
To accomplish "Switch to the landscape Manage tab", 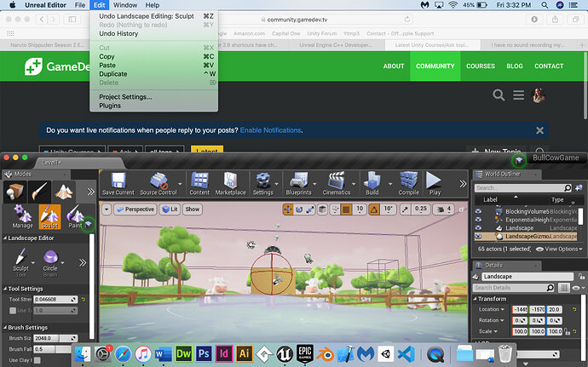I will click(22, 216).
